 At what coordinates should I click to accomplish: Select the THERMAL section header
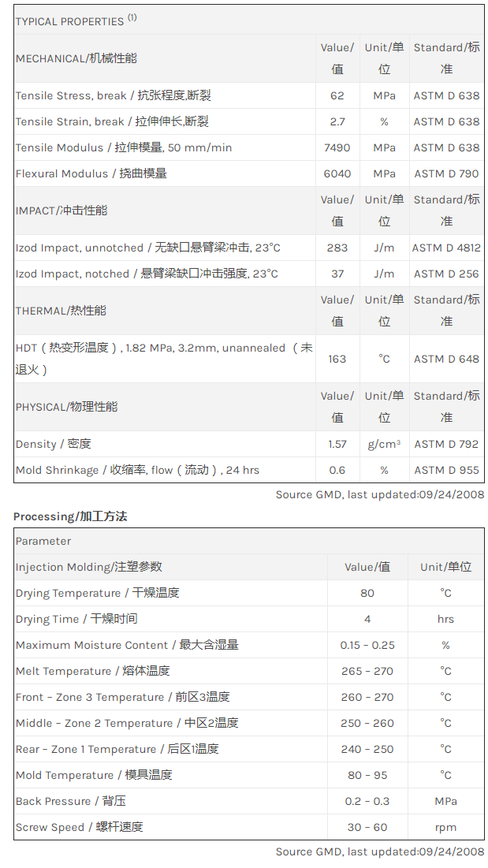(61, 311)
